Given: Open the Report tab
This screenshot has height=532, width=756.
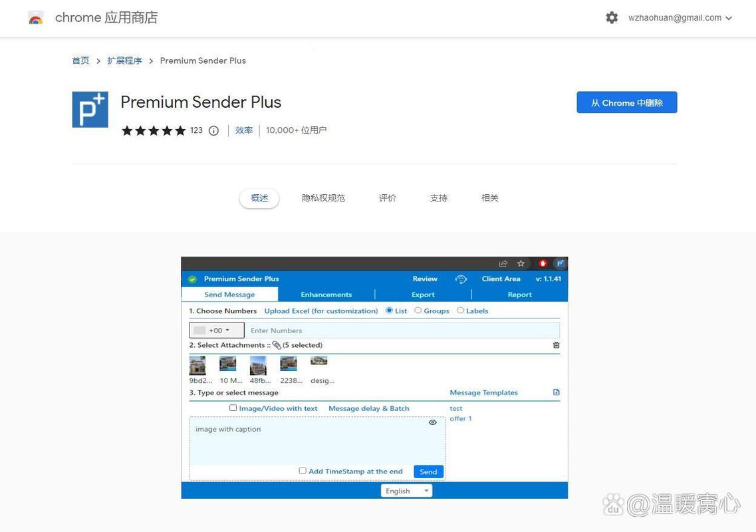Looking at the screenshot, I should coord(520,295).
